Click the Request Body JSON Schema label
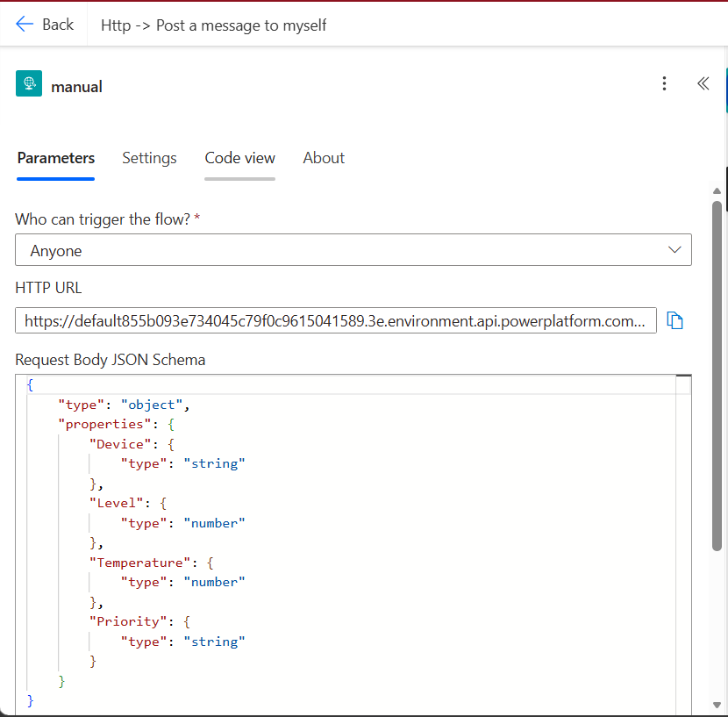Viewport: 728px width, 717px height. tap(110, 360)
